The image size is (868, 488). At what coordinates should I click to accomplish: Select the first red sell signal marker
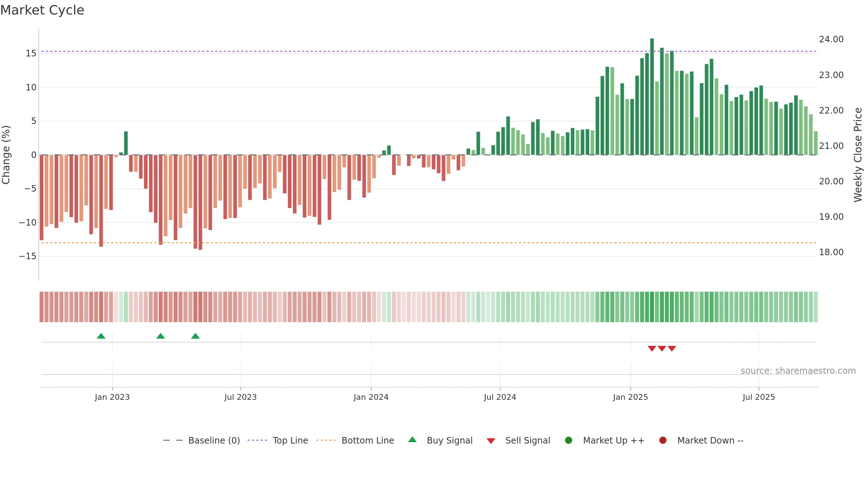tap(652, 348)
